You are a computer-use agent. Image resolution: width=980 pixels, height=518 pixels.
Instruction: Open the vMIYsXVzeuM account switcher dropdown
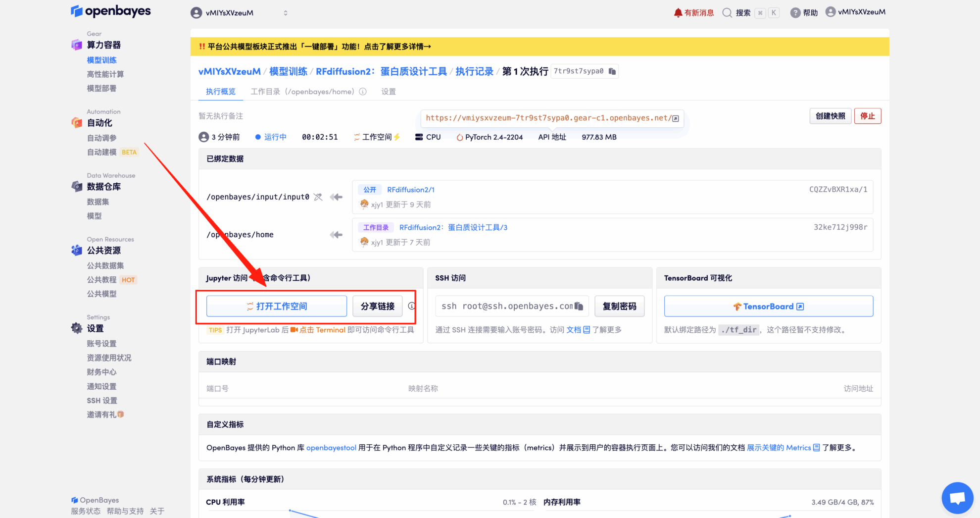pos(240,13)
